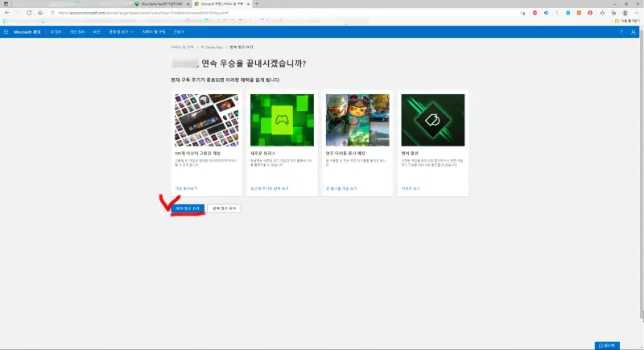Open the help question mark icon
This screenshot has width=644, height=350.
pos(621,32)
